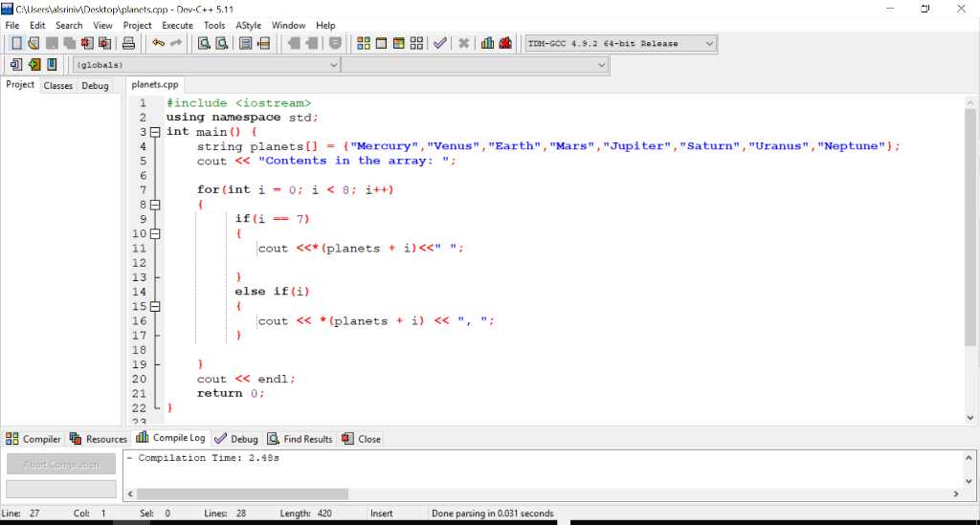The height and width of the screenshot is (525, 980).
Task: Open the Execute menu
Action: click(177, 26)
